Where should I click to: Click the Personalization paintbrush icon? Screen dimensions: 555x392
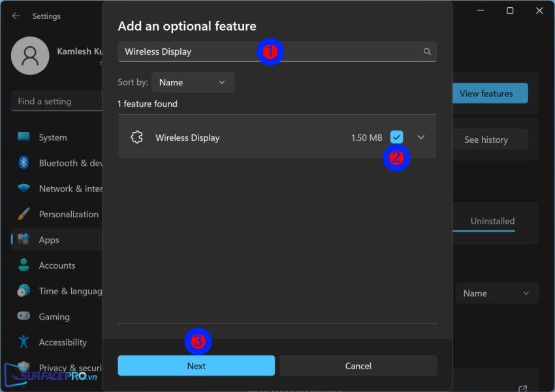tap(24, 214)
